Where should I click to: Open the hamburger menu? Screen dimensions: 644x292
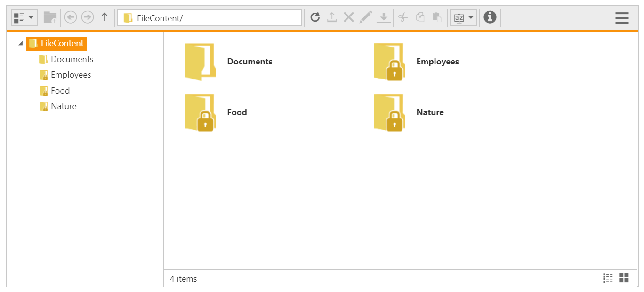click(x=622, y=18)
